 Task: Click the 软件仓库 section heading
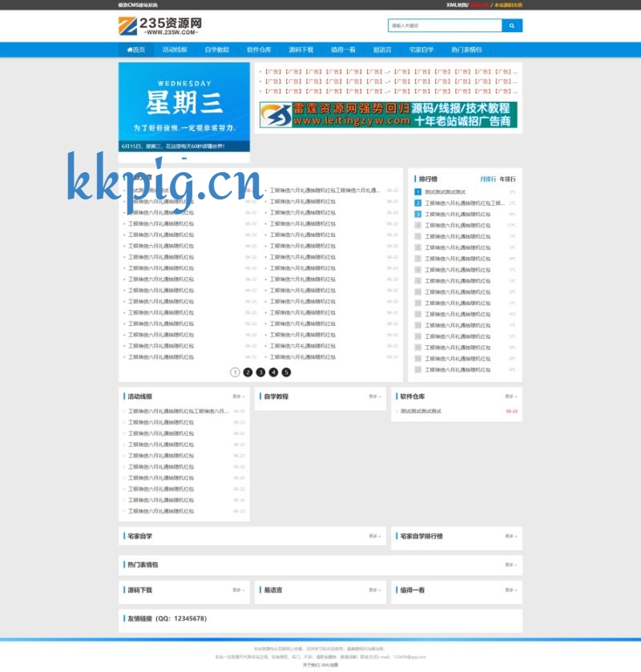pyautogui.click(x=413, y=396)
